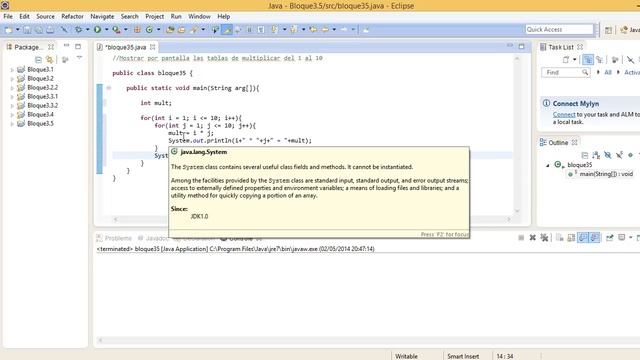
Task: Toggle Categorized view in Task List
Action: click(x=588, y=60)
